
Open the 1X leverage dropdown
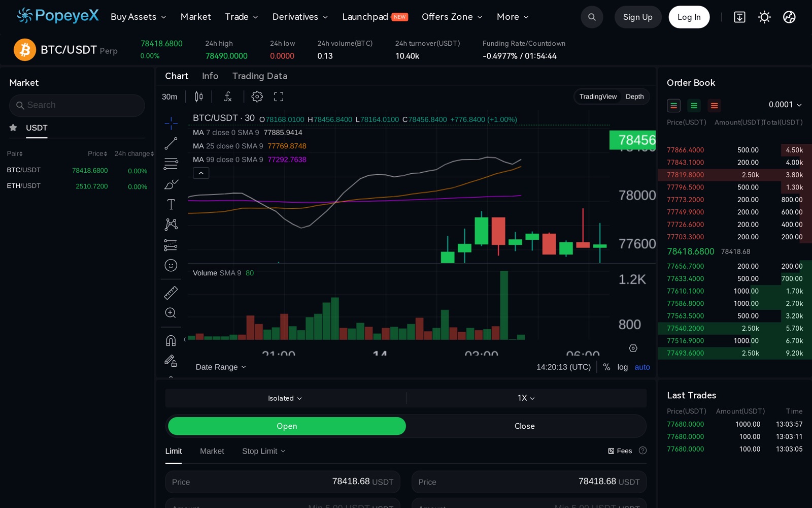[x=526, y=398]
